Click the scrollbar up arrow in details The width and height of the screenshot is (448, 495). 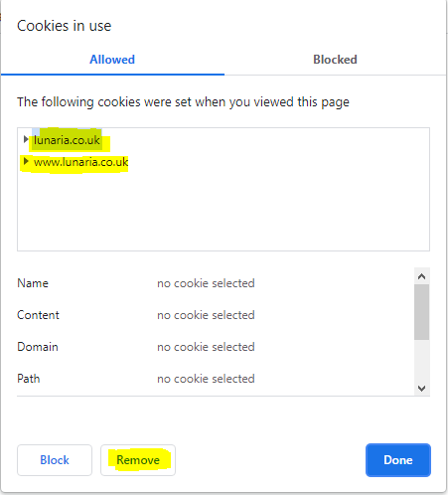coord(421,276)
